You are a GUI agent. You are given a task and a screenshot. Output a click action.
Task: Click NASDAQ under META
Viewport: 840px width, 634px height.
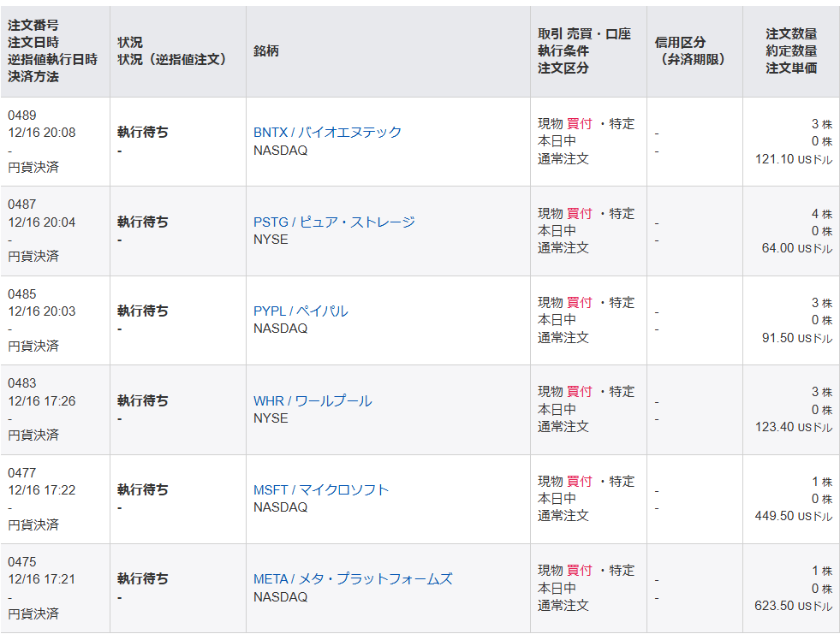280,597
